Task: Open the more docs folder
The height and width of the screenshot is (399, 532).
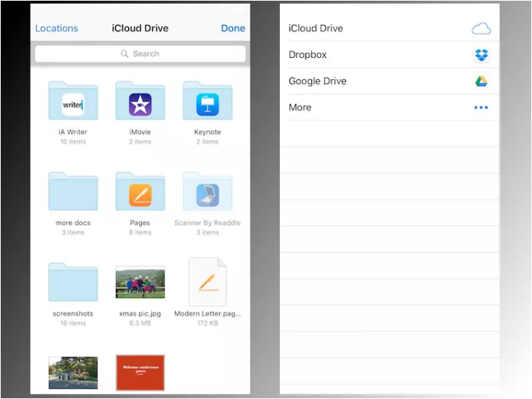Action: [73, 192]
